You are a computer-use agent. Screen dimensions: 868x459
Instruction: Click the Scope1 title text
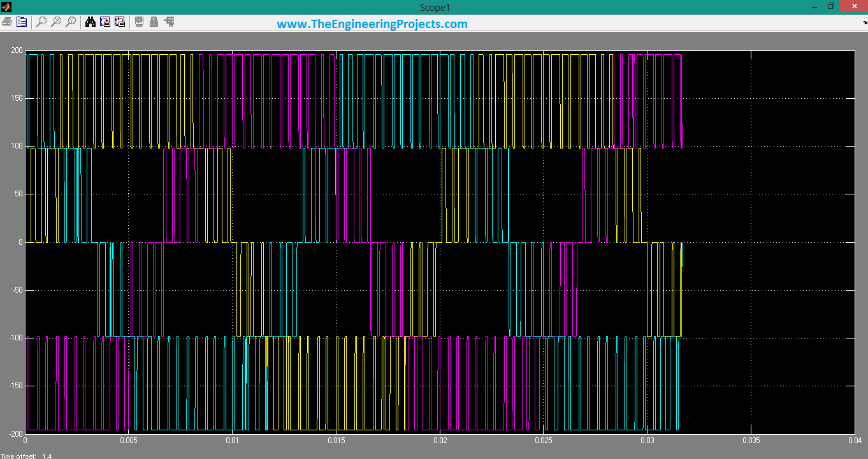tap(434, 7)
